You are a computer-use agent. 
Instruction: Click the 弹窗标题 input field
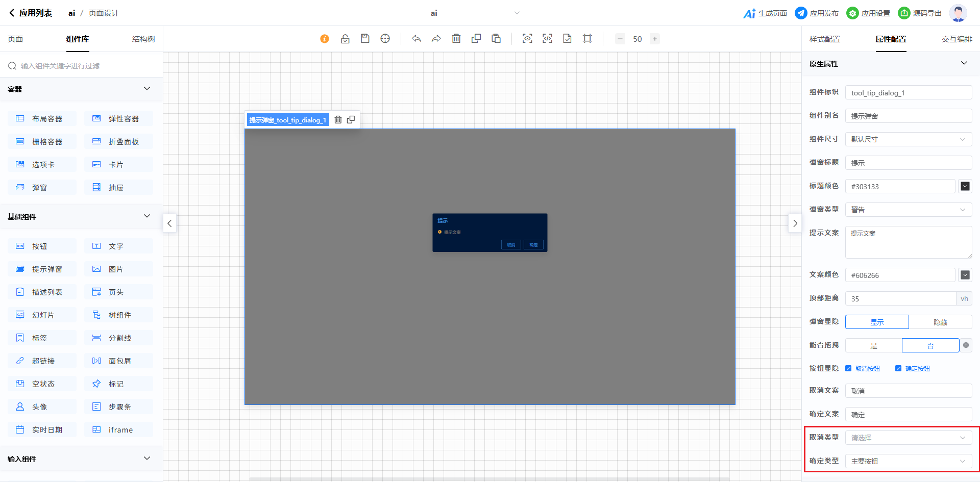[908, 163]
